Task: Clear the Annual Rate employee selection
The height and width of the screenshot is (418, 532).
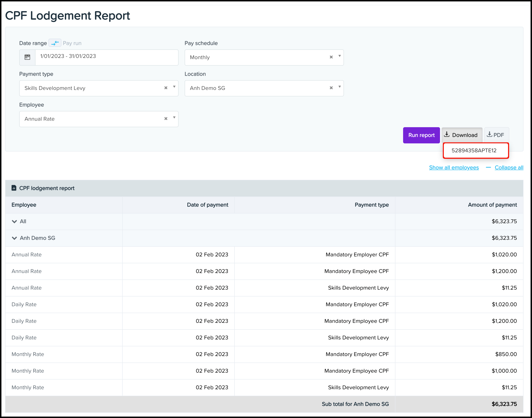Action: 166,119
